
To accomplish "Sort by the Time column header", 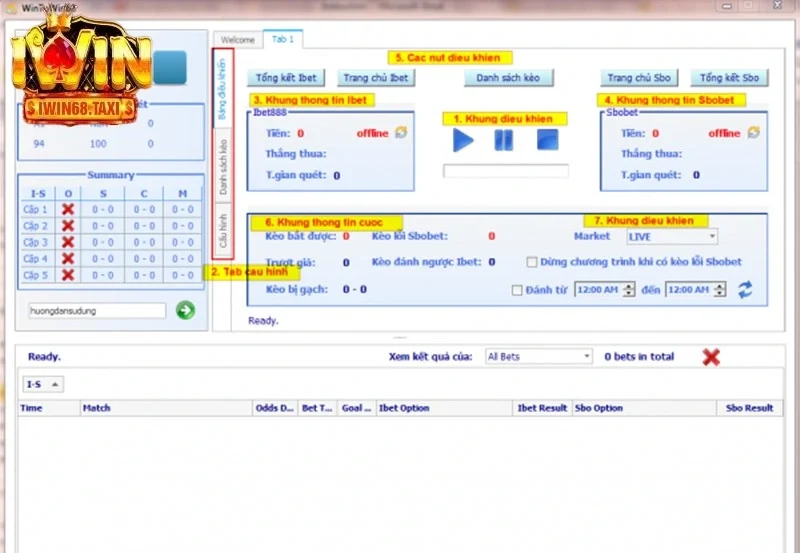I will tap(49, 408).
